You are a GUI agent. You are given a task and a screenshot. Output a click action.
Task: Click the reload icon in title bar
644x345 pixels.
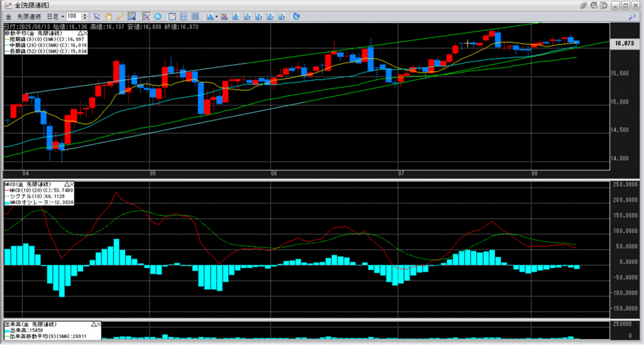(x=594, y=5)
